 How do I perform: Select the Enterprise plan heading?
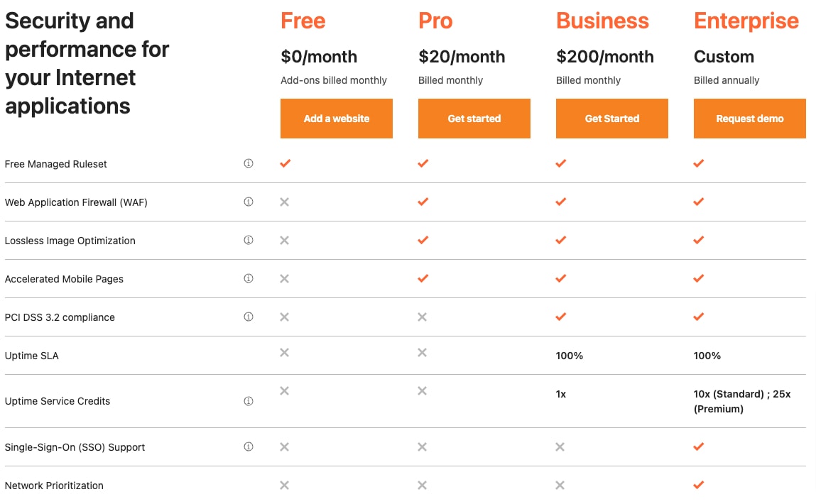pos(746,21)
